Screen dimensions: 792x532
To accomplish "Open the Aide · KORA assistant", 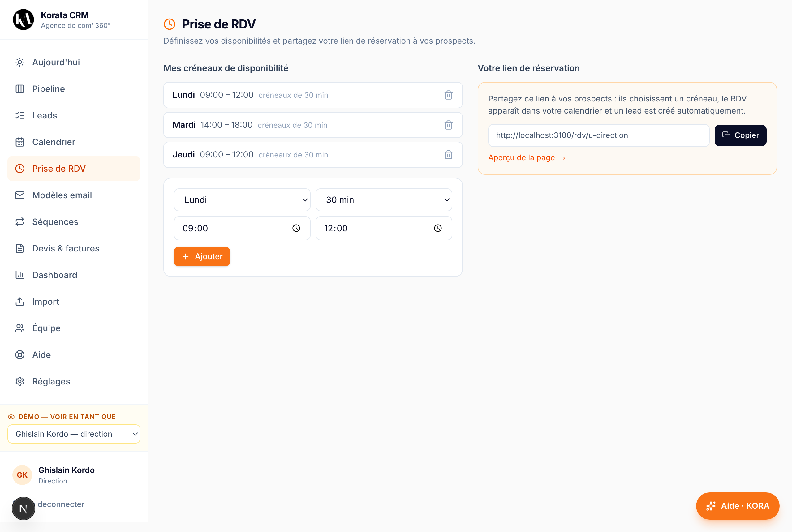I will click(x=737, y=506).
